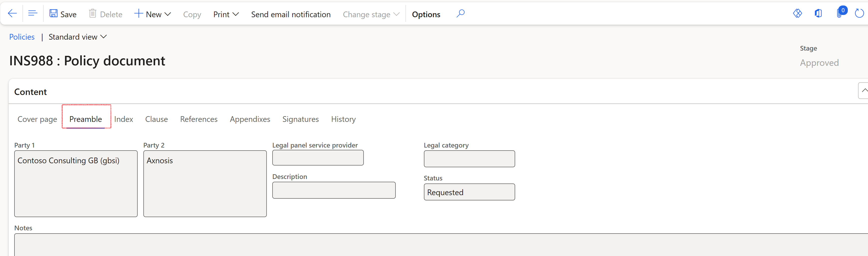This screenshot has width=868, height=256.
Task: Click the back arrow icon
Action: 12,13
